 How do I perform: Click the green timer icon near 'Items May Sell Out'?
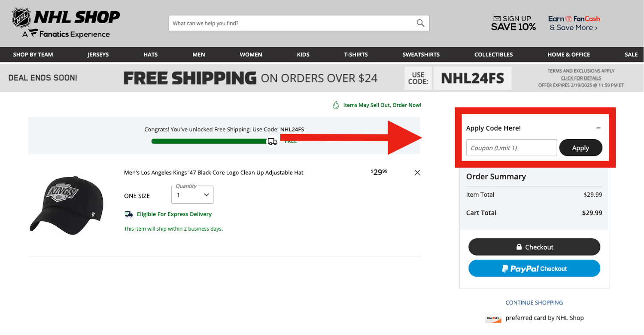336,105
